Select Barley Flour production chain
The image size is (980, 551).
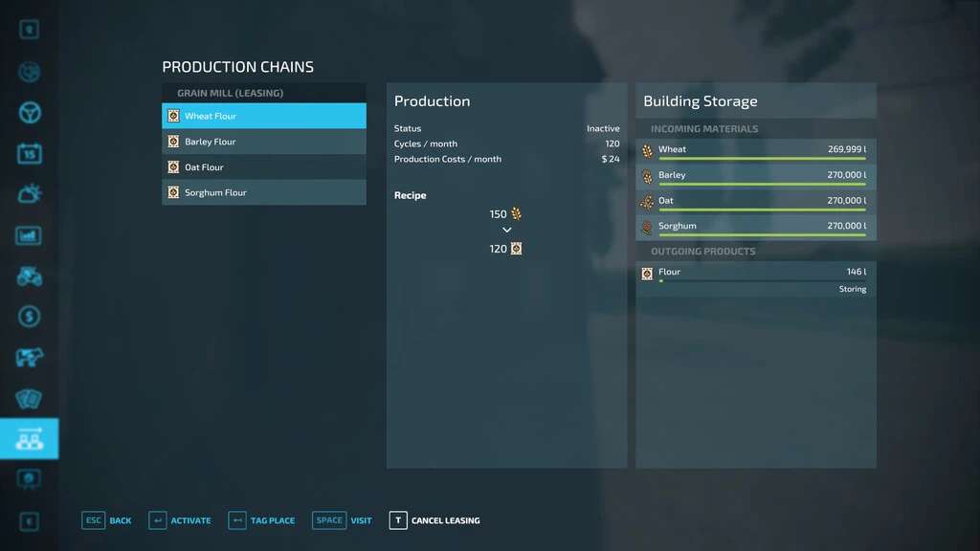(x=264, y=142)
